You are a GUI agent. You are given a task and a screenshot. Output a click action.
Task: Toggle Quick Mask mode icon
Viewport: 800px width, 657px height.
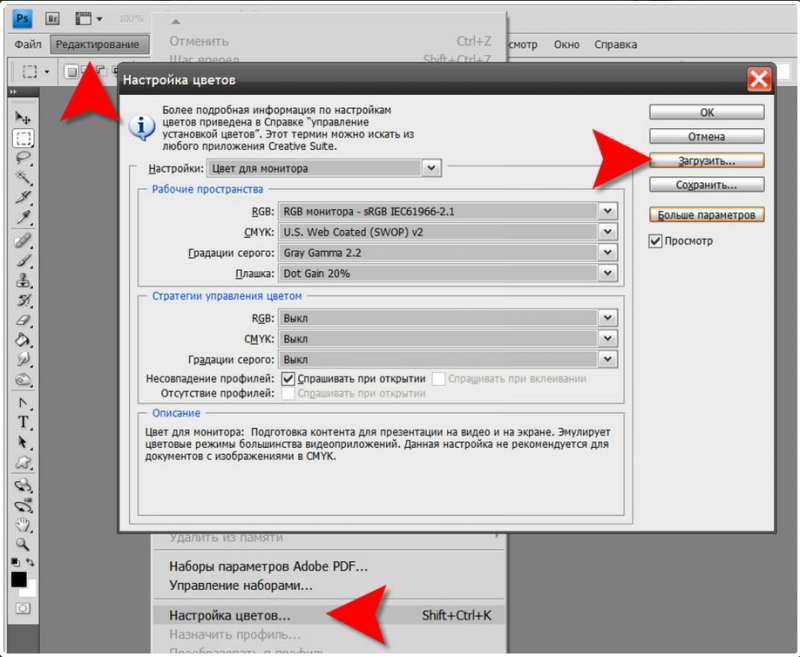click(x=22, y=608)
